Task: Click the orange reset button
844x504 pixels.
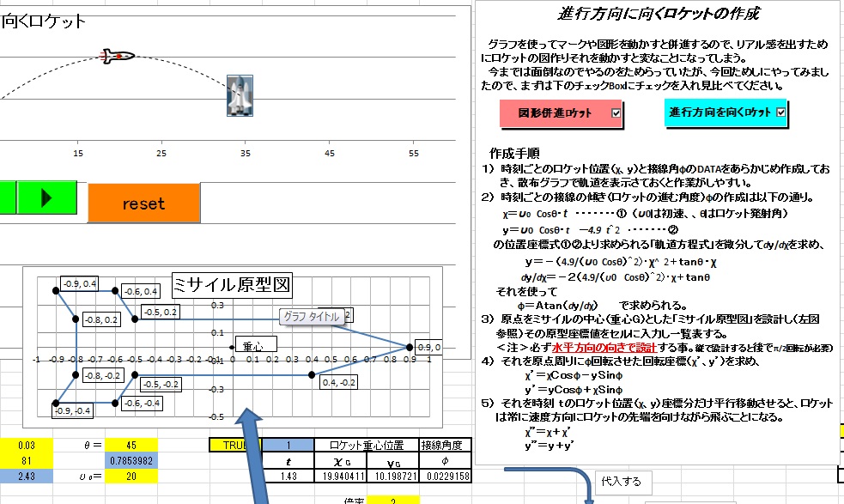Action: point(143,203)
